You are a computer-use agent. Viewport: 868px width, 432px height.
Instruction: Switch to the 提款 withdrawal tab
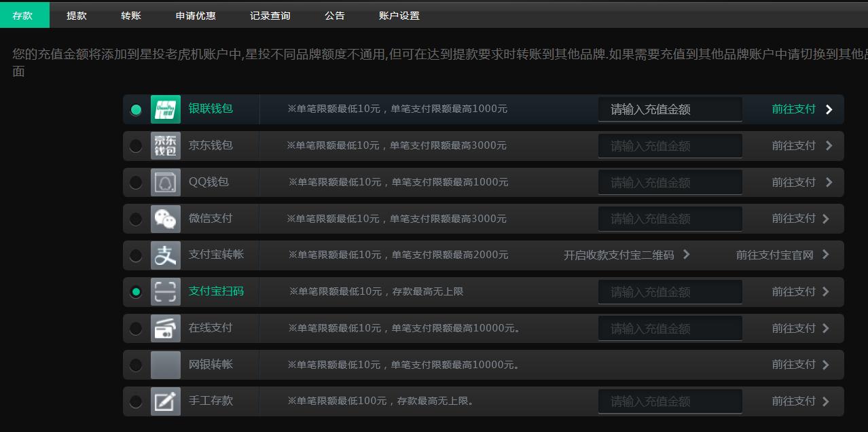coord(76,15)
